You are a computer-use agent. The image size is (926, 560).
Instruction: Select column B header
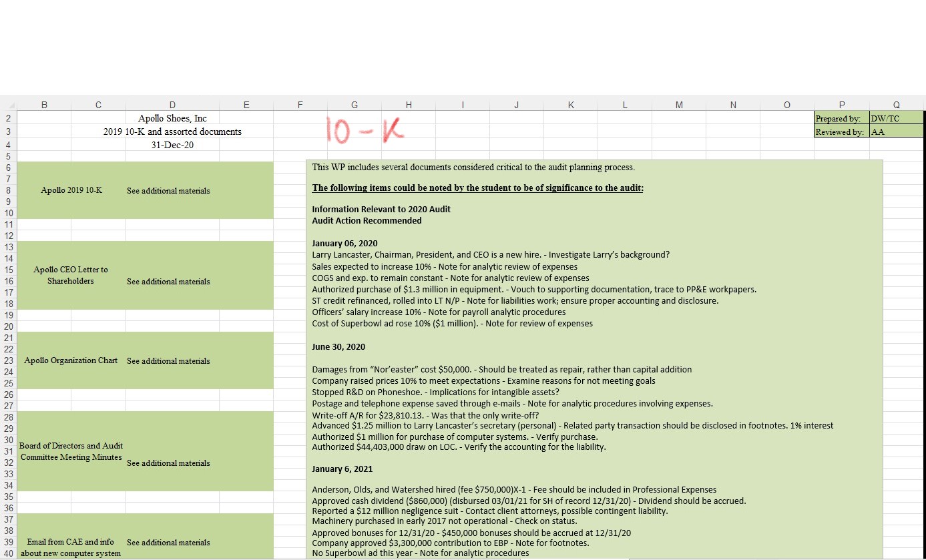coord(44,104)
